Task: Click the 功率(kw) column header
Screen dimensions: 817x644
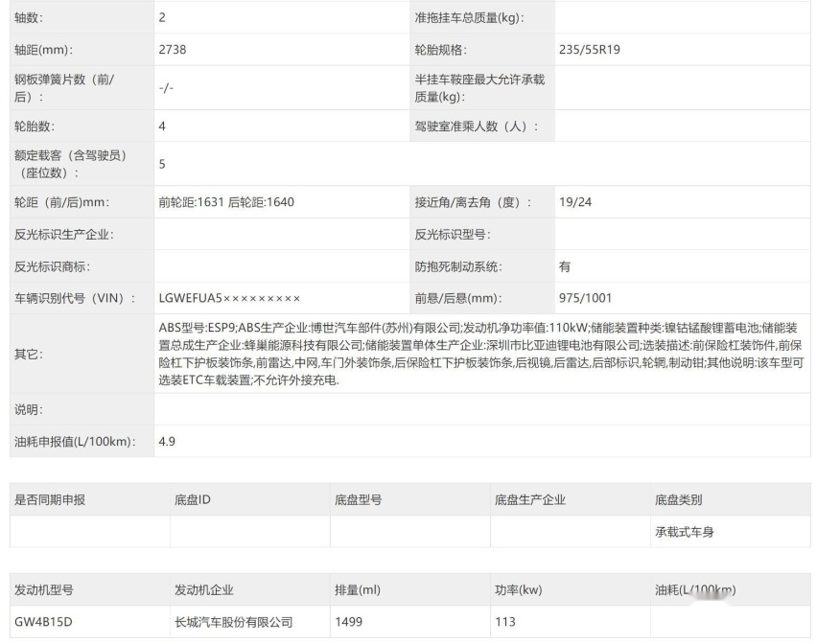Action: point(519,590)
